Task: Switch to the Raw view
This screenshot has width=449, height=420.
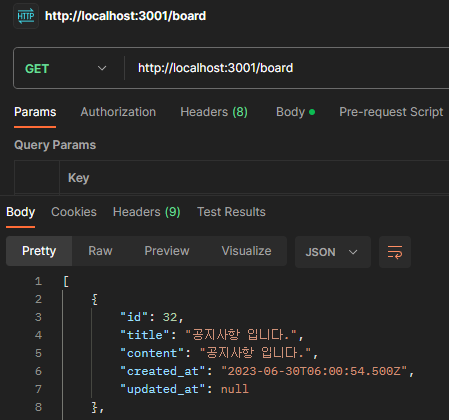Action: [x=100, y=251]
